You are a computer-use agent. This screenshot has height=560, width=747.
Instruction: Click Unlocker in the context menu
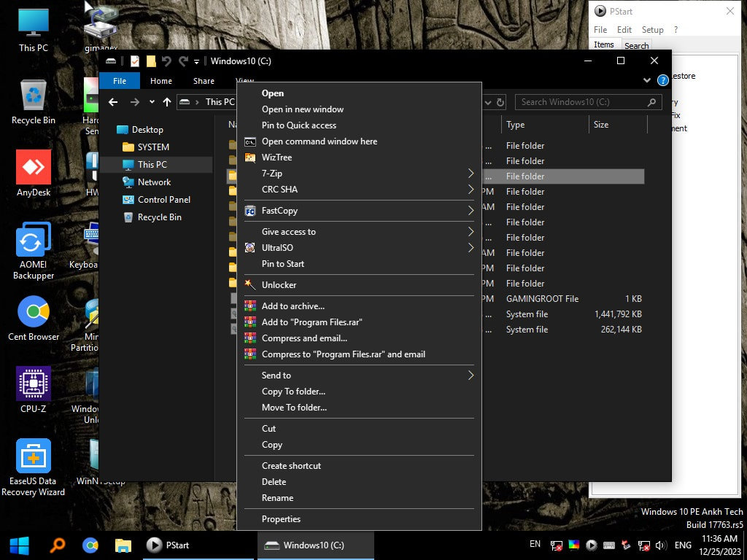pos(279,285)
